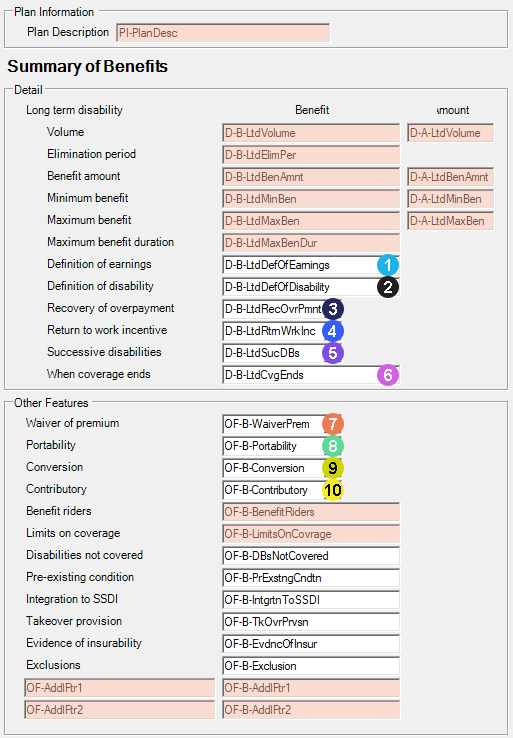This screenshot has height=738, width=513.
Task: Select the Pre-existing condition input box
Action: point(311,578)
